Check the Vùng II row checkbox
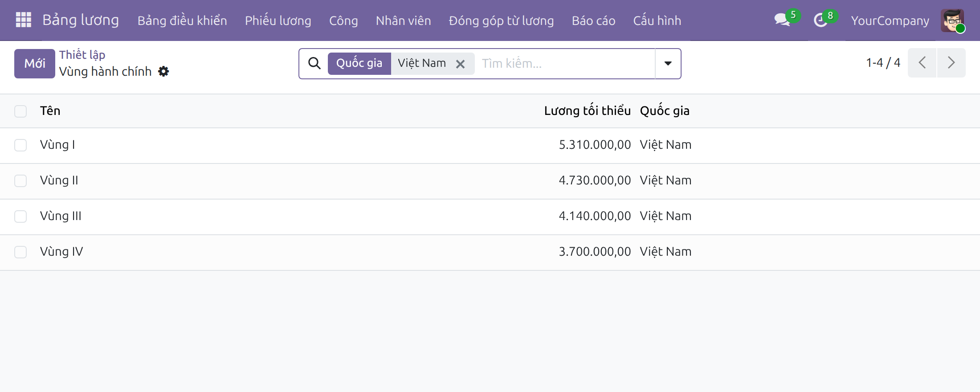 pos(20,181)
